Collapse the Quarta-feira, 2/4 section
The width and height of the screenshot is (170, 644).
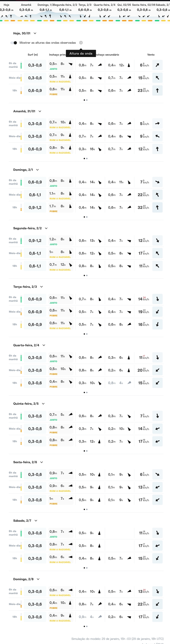point(44,345)
